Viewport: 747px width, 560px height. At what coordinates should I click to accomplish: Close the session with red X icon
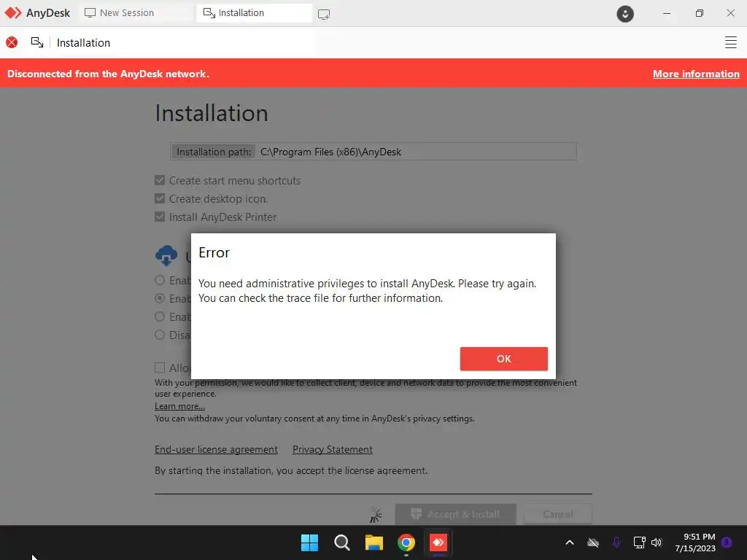click(x=12, y=42)
